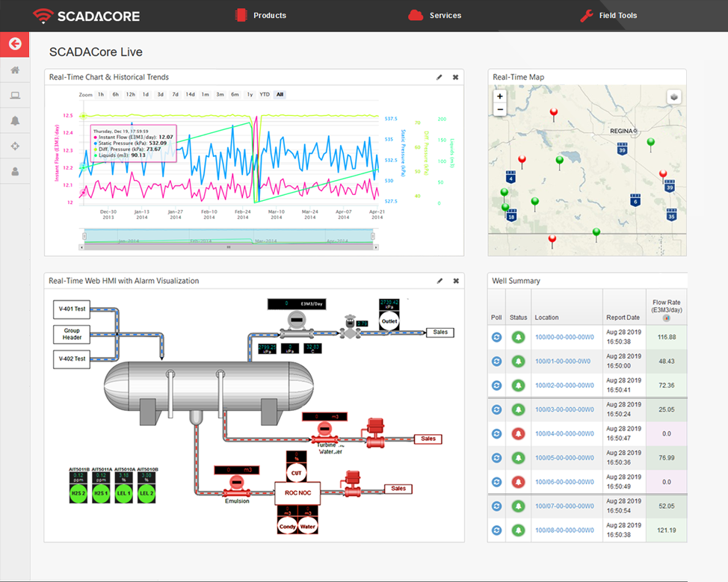Edit the Real-Time Chart via pencil icon
The height and width of the screenshot is (582, 728).
click(x=439, y=76)
